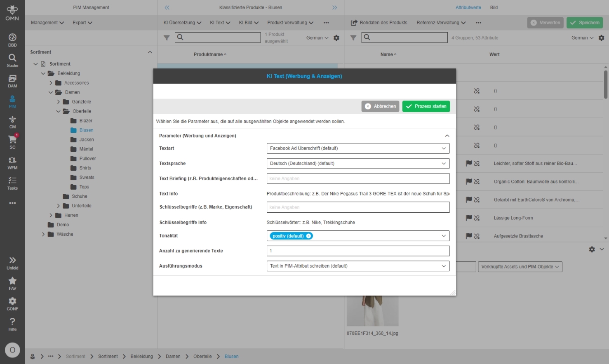Click unlink icon in Aufgesetzte Brusttasche row
Screen dimensions: 609x364
pos(477,236)
